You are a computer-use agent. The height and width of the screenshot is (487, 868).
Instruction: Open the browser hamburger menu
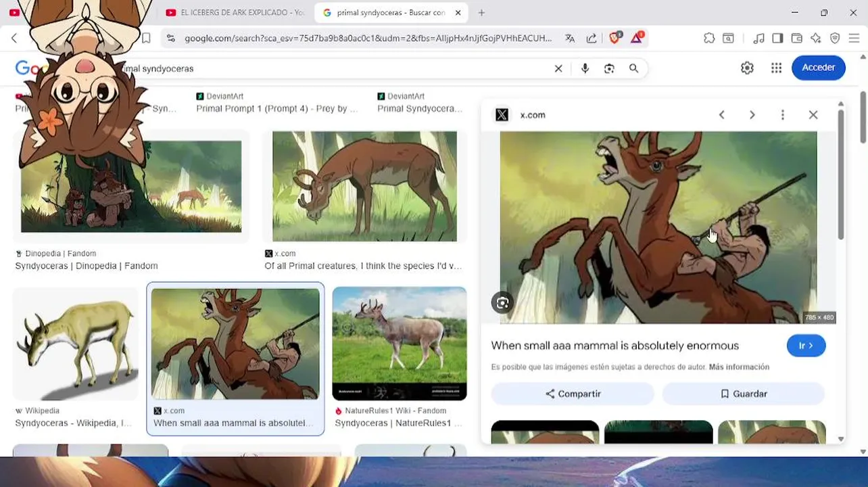click(854, 39)
